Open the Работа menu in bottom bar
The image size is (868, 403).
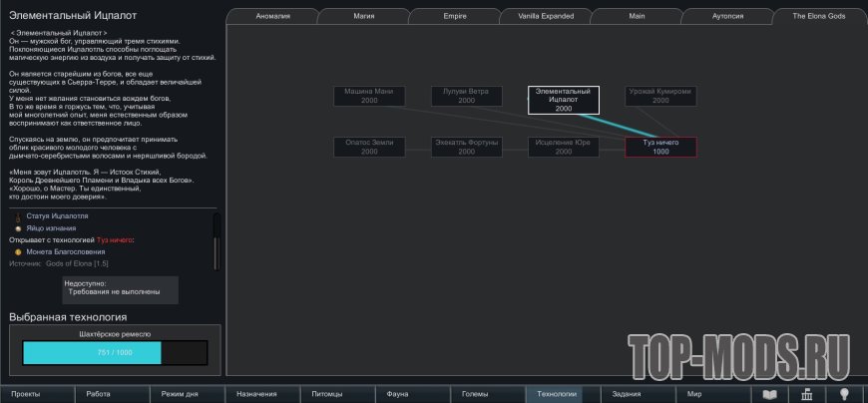point(99,394)
